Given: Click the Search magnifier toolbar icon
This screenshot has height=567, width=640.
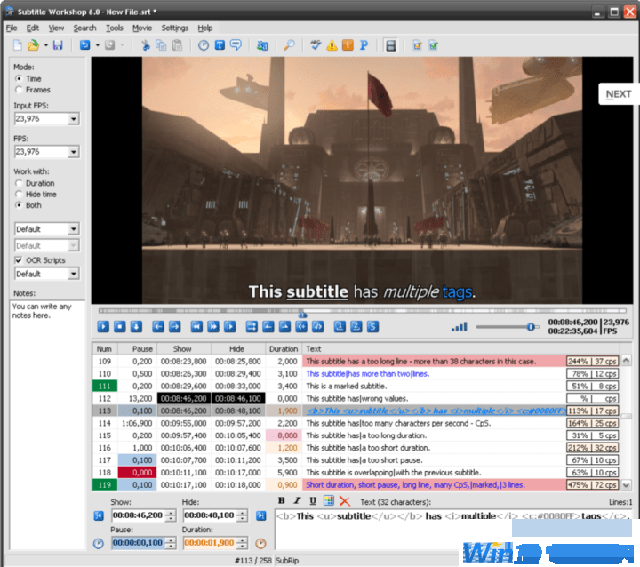Looking at the screenshot, I should 288,46.
